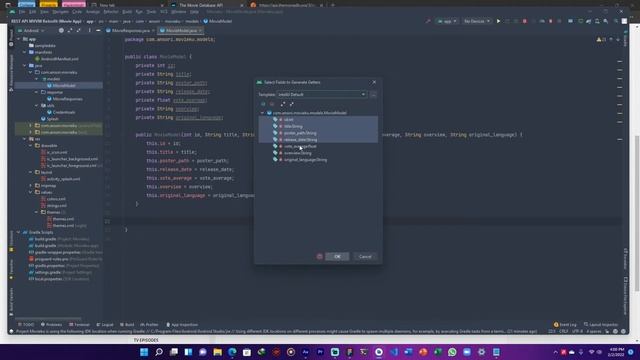
Task: Open the Android project view dropdown
Action: pyautogui.click(x=31, y=31)
